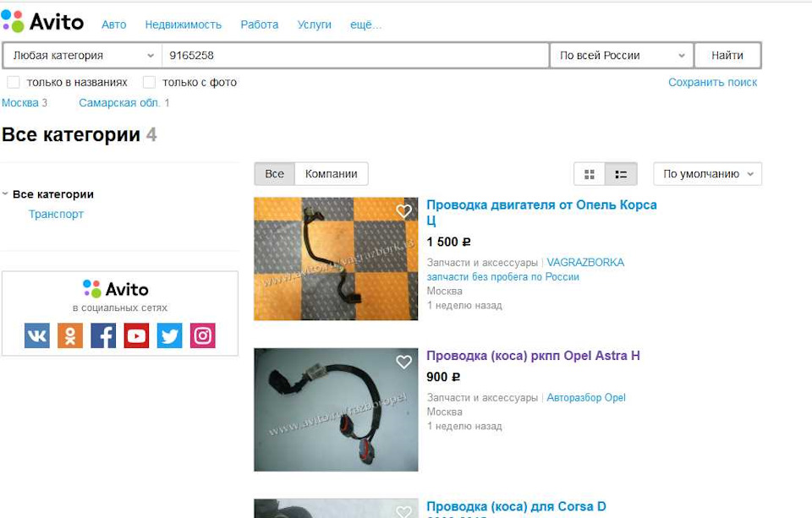Select the 'Компании' tab
This screenshot has height=518, width=812.
pos(332,174)
